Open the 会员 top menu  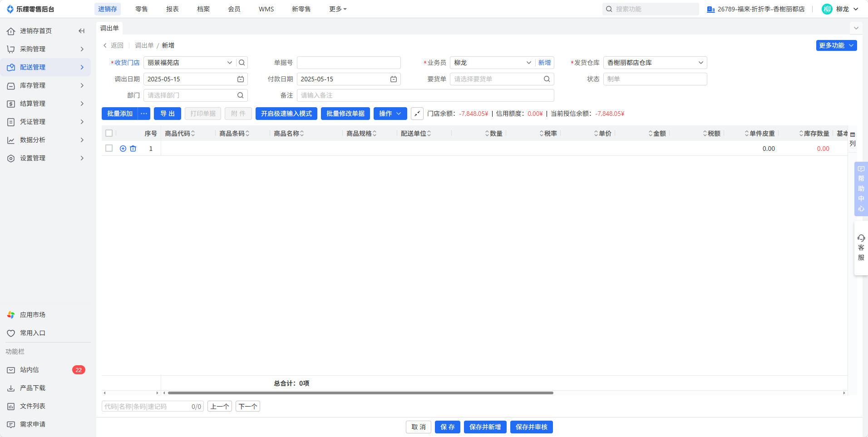pos(234,9)
